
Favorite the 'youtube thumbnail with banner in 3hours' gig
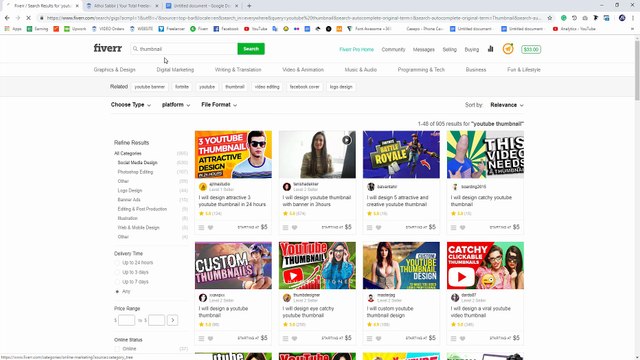pyautogui.click(x=295, y=227)
